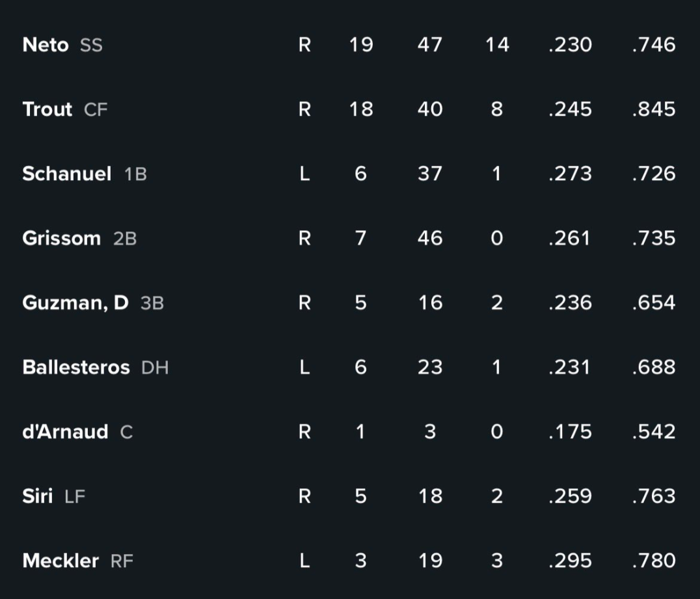Click Neto's 47 stat value
The width and height of the screenshot is (700, 599).
click(x=430, y=45)
